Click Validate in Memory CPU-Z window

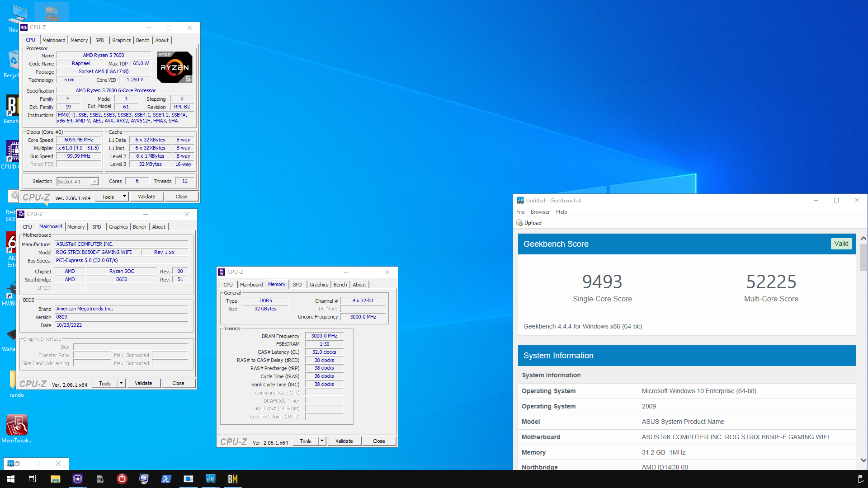(344, 441)
